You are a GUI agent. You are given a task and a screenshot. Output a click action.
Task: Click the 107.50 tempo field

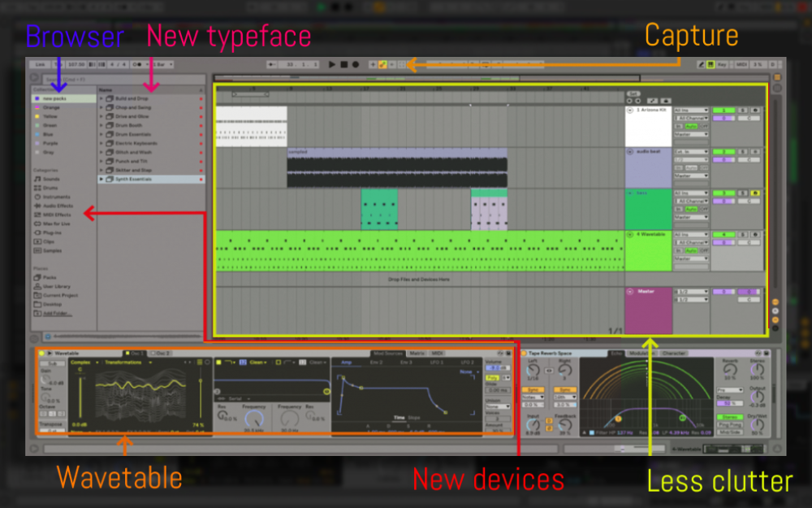(76, 65)
